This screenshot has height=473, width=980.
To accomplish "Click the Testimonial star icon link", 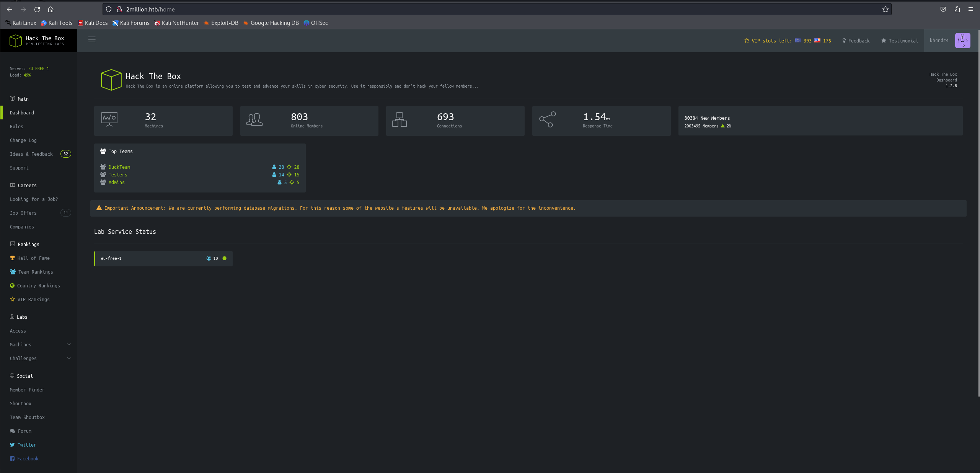I will click(899, 41).
